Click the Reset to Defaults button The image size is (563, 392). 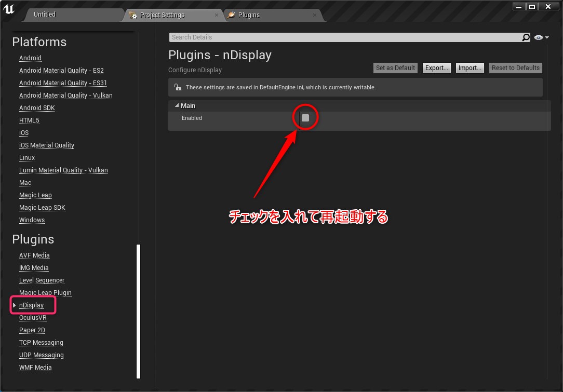(516, 68)
